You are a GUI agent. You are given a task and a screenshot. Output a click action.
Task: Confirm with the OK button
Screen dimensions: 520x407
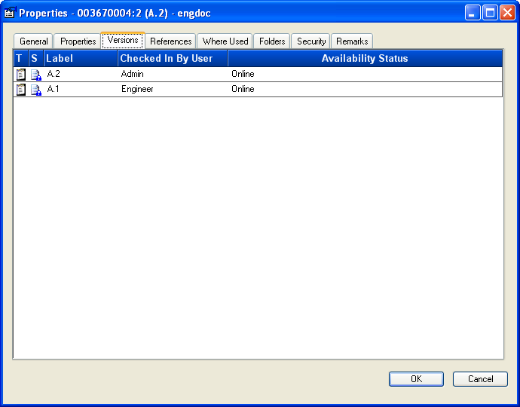coord(416,379)
